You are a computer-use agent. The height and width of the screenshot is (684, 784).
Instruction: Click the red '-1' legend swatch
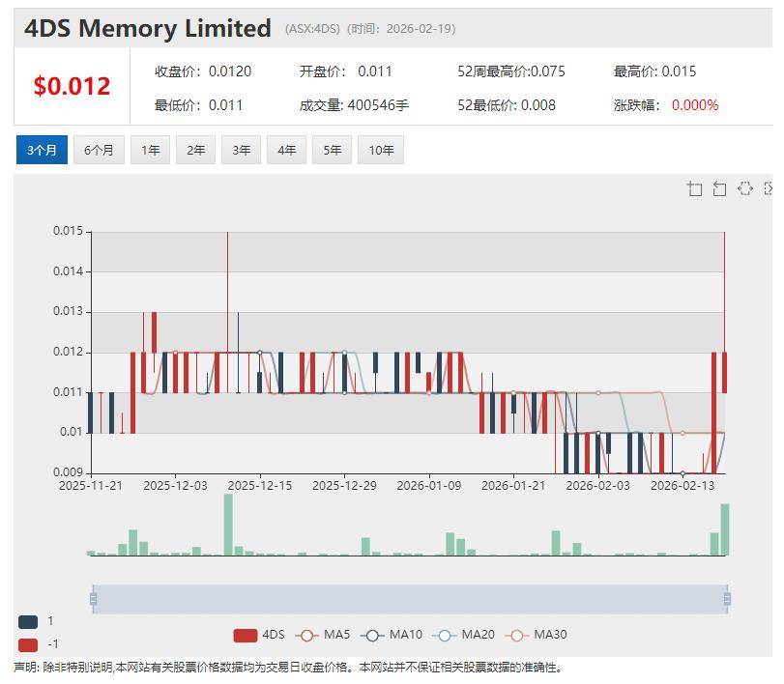(x=28, y=644)
